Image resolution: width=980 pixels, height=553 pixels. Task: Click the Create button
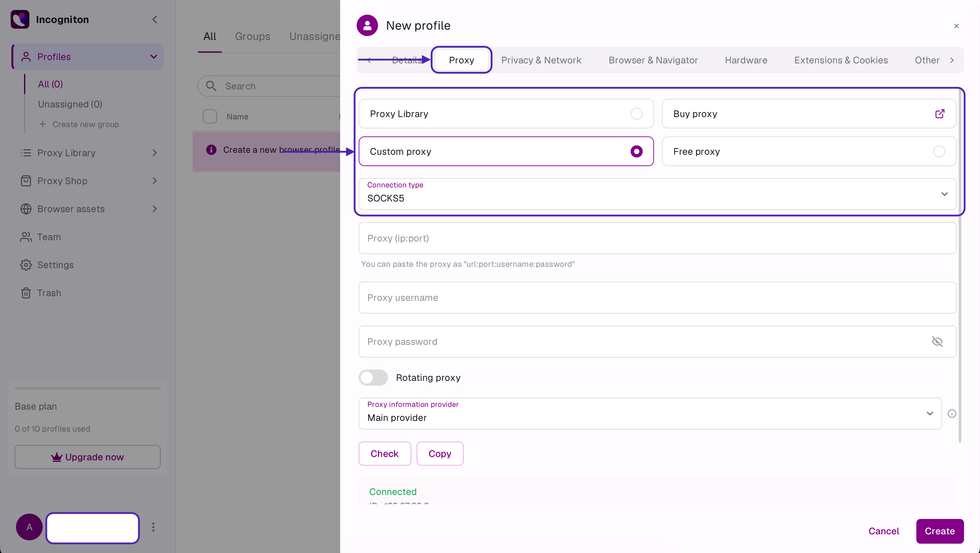click(x=940, y=531)
